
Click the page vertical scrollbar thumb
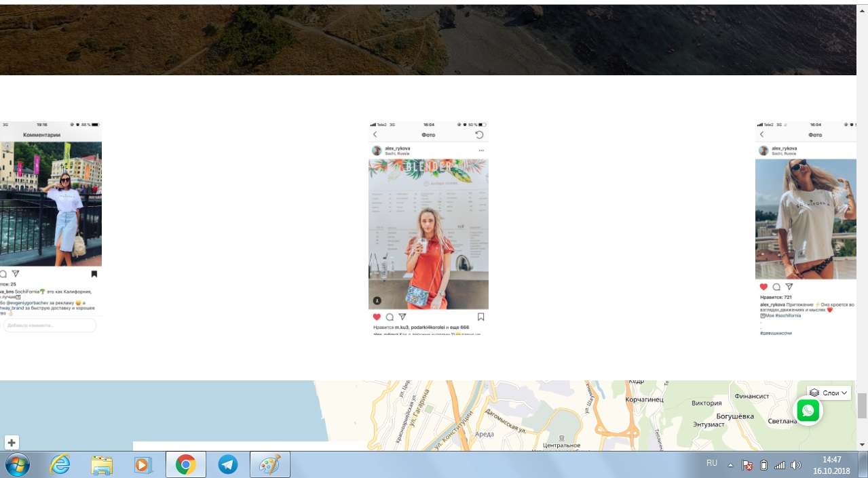(862, 406)
